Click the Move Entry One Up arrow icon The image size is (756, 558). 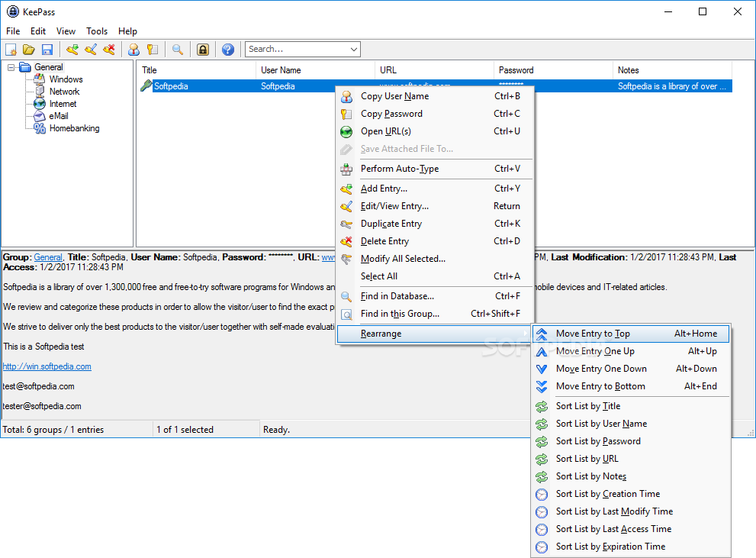[x=542, y=352]
